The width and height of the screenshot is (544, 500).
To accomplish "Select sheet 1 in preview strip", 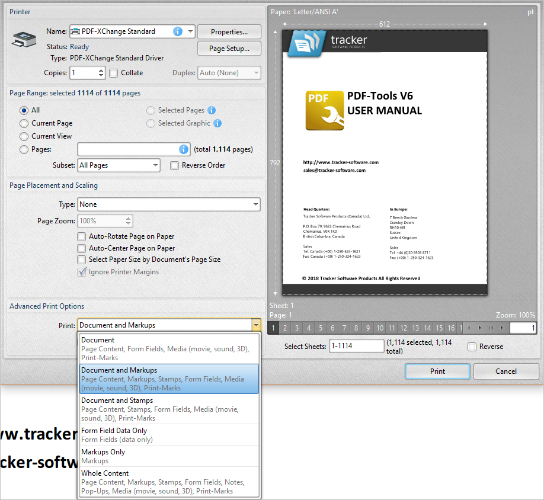I will tap(273, 328).
